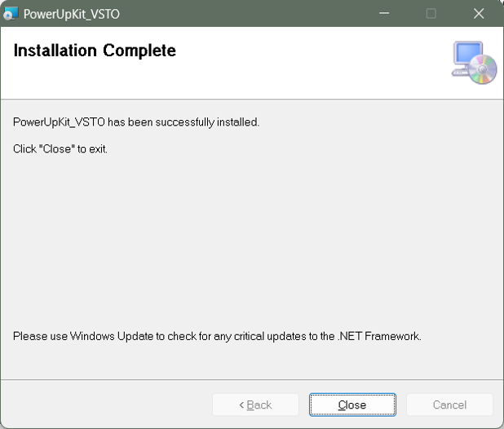504x429 pixels.
Task: Click the Installation Complete heading
Action: point(95,51)
